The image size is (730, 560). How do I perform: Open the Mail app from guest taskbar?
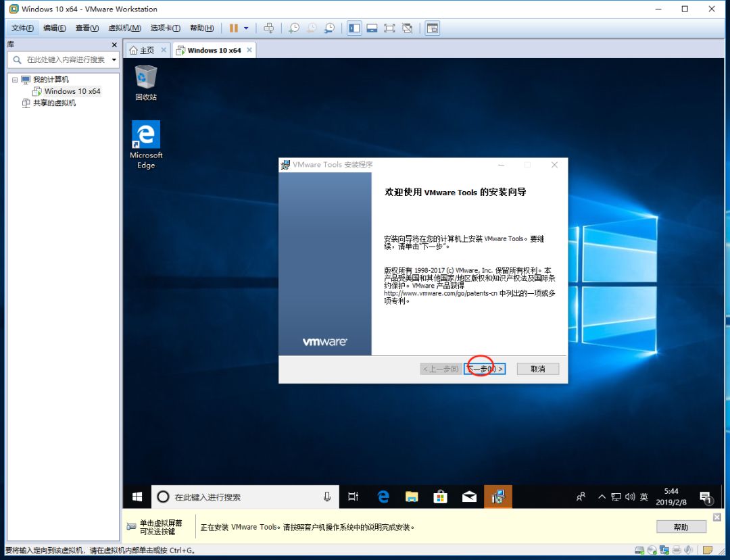[x=469, y=497]
